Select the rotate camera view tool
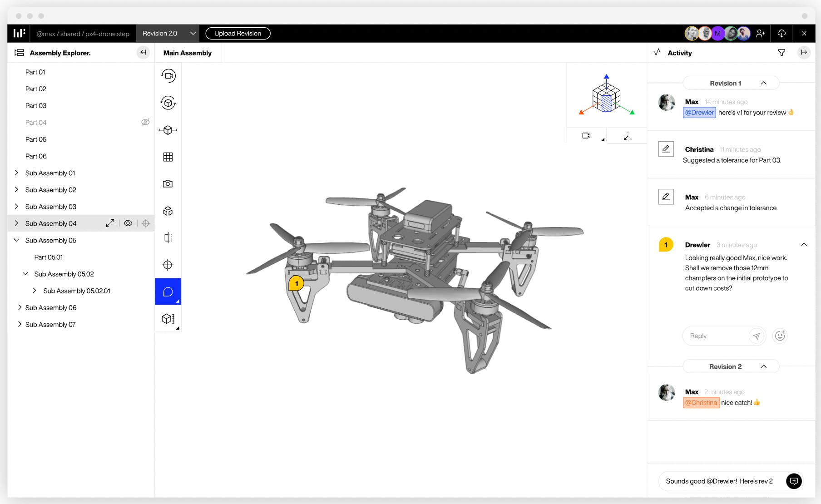 [x=168, y=76]
